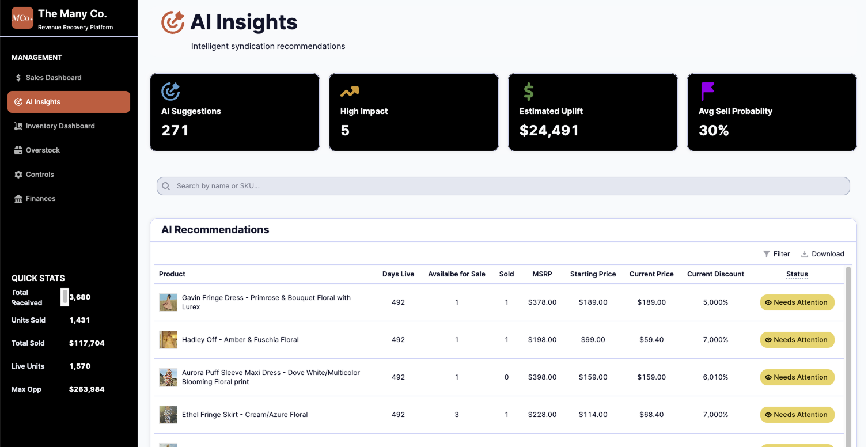The height and width of the screenshot is (447, 868).
Task: Open the Aurora Puff Sleeve Maxi Dress thumbnail
Action: (168, 377)
